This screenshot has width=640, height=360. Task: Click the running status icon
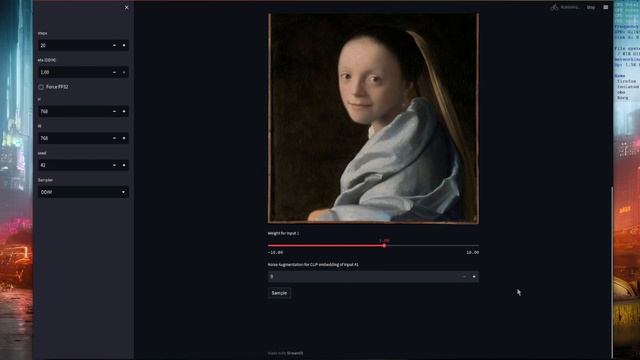point(554,7)
